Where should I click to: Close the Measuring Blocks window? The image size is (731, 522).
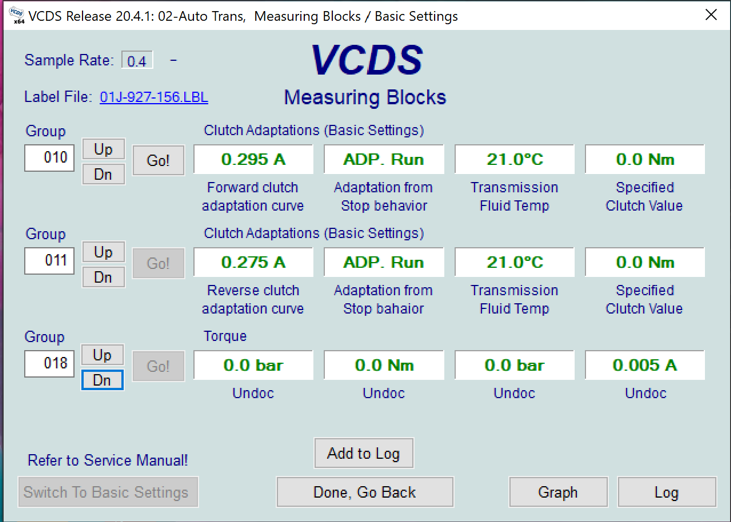click(x=711, y=15)
